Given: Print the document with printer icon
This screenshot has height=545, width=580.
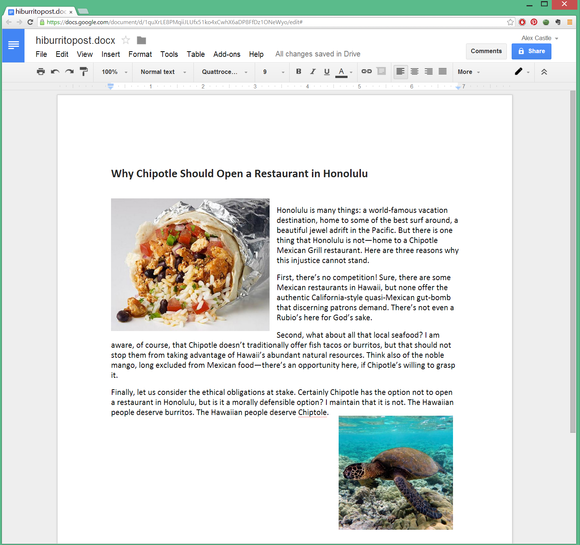Looking at the screenshot, I should pyautogui.click(x=41, y=72).
